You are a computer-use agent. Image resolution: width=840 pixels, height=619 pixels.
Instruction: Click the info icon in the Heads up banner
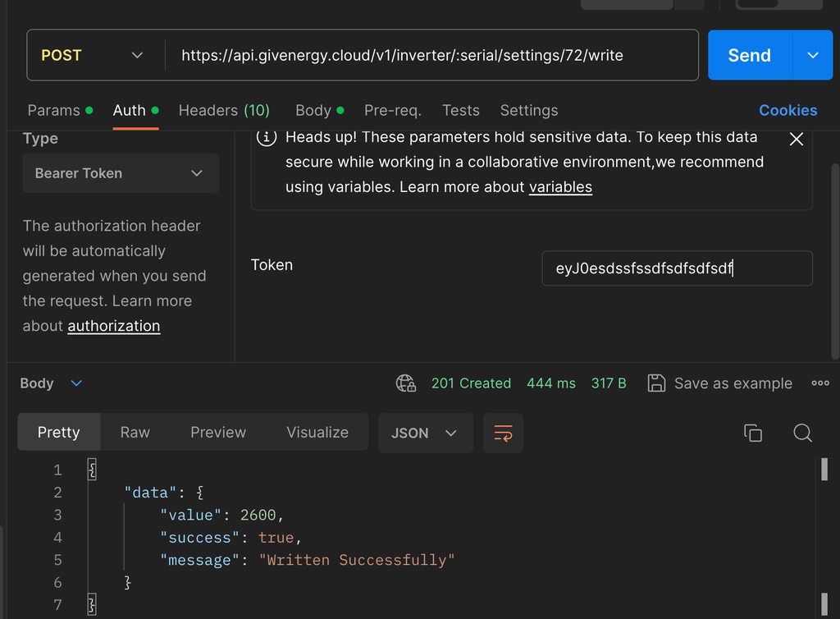[267, 138]
